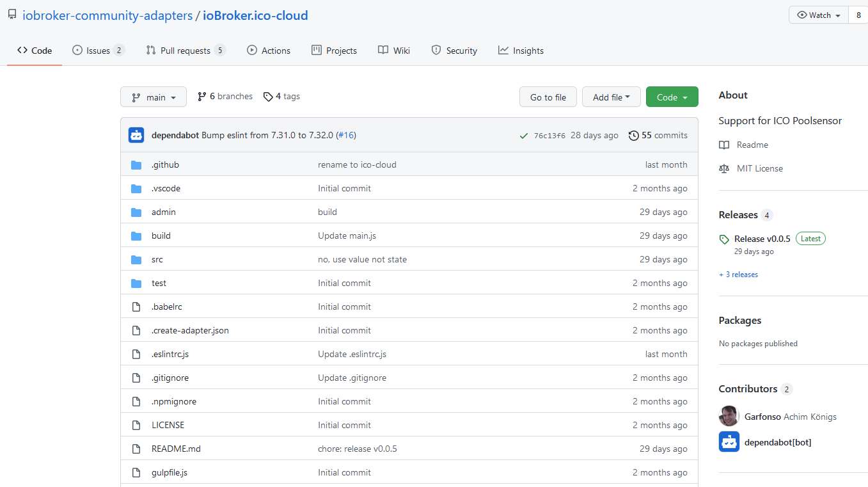
Task: Click the test folder icon
Action: click(136, 283)
